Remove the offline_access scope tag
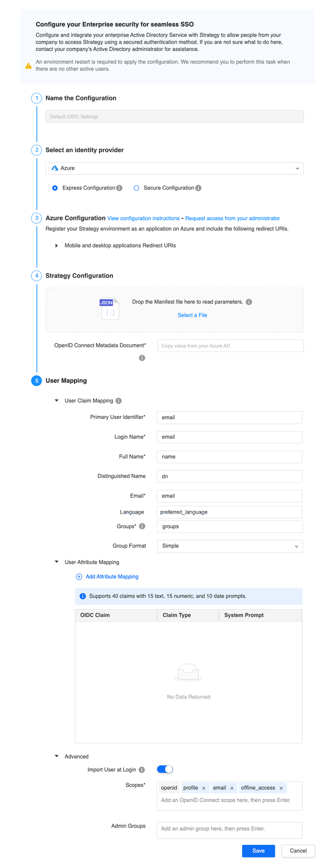 (x=281, y=788)
